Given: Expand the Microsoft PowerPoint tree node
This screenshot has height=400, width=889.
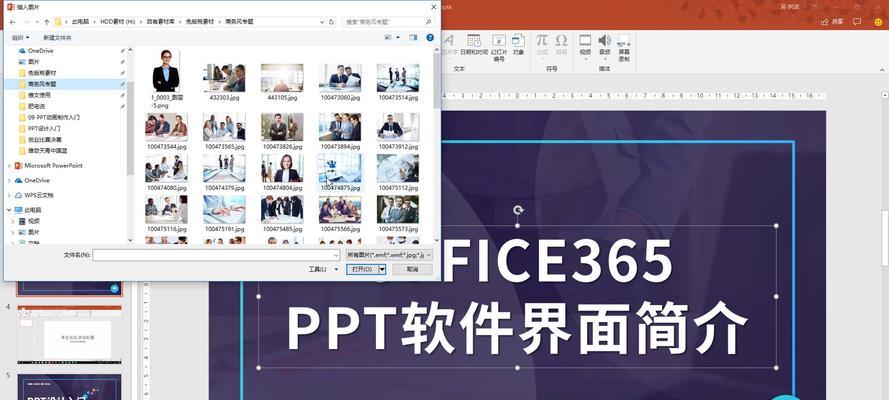Looking at the screenshot, I should (9, 165).
